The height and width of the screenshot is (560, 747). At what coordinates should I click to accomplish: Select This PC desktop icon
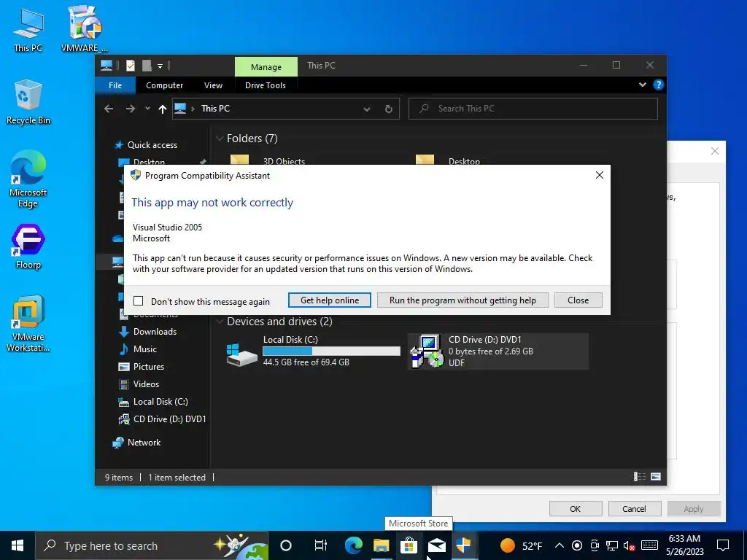pyautogui.click(x=28, y=30)
